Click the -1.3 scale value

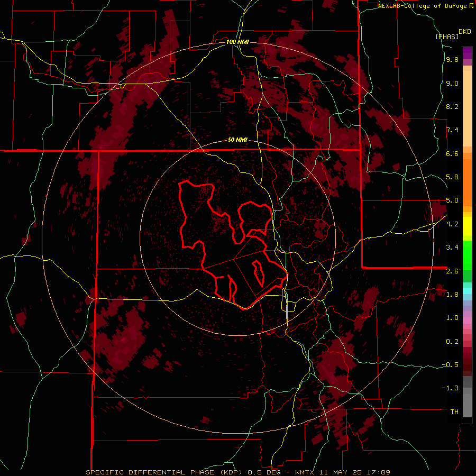tap(450, 388)
